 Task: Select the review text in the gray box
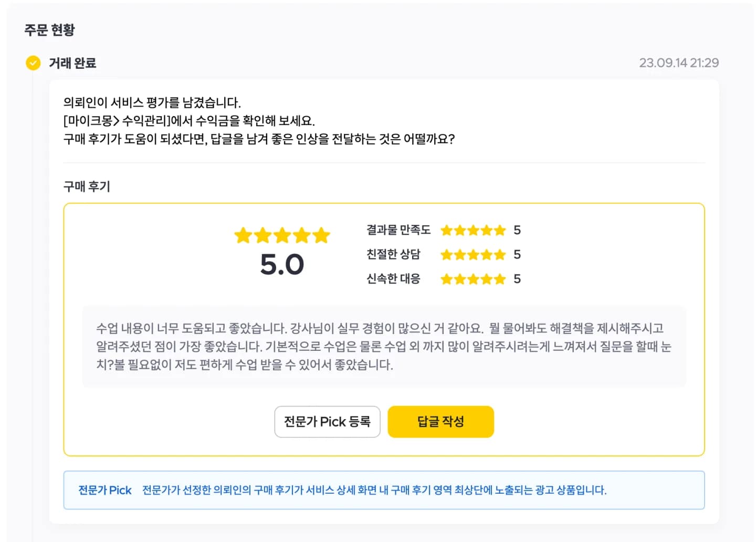pos(384,346)
